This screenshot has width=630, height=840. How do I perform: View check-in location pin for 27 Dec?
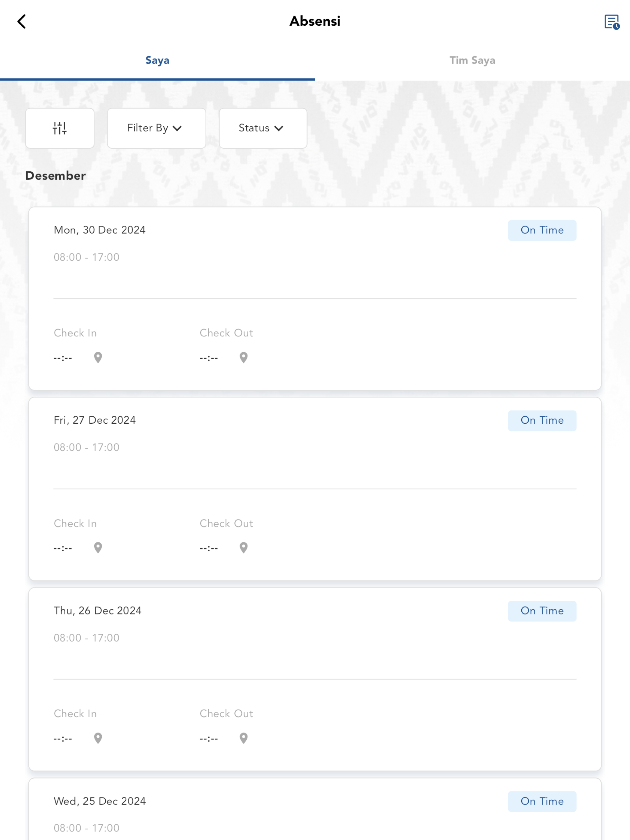click(x=98, y=548)
